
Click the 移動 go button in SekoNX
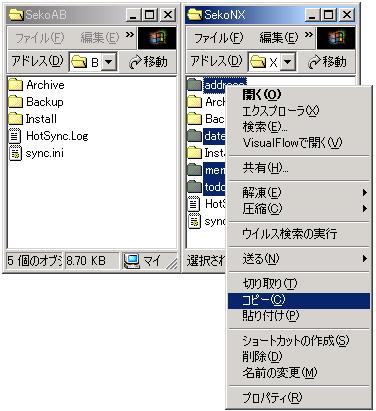[326, 62]
